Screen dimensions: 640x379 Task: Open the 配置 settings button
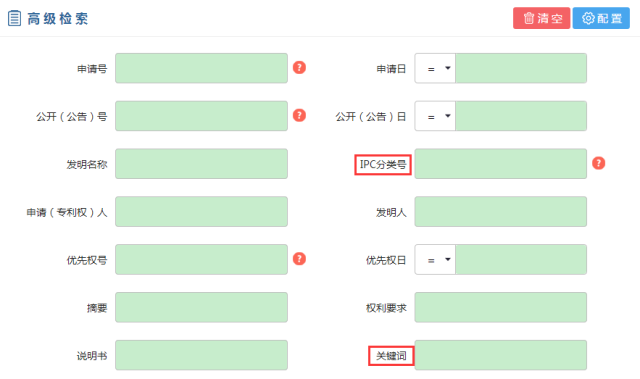click(x=601, y=18)
